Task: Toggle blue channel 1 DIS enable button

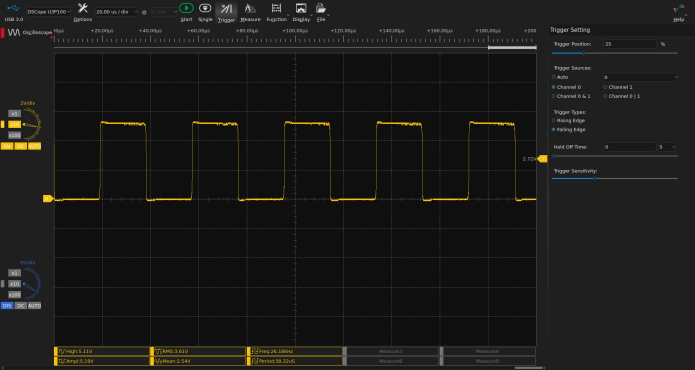Action: [x=7, y=306]
